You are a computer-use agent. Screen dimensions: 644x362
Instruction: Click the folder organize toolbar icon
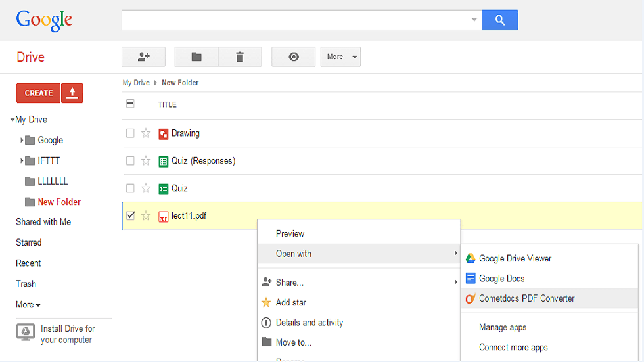(196, 57)
